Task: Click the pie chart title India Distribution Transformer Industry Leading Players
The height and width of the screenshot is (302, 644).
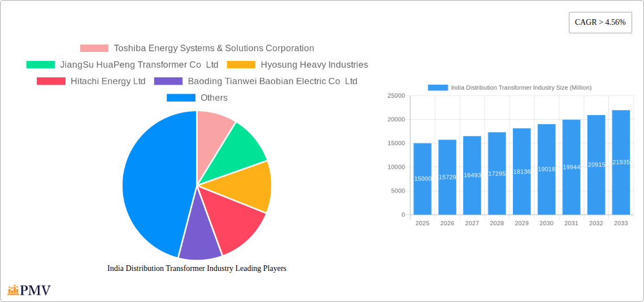Action: click(197, 268)
